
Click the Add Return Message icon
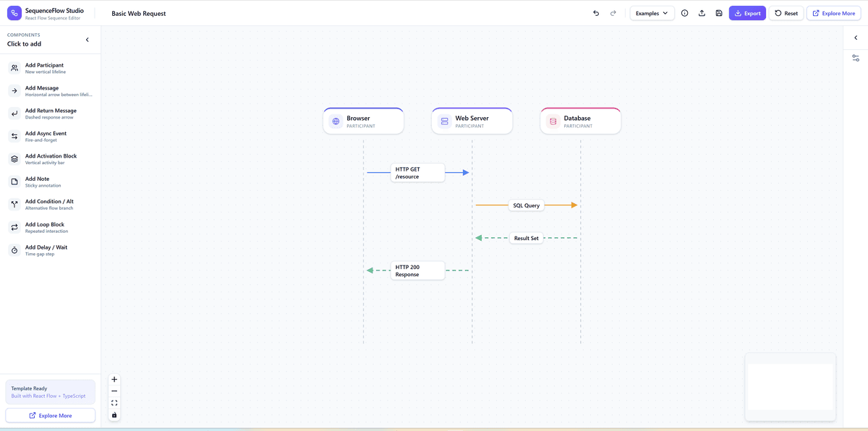14,114
